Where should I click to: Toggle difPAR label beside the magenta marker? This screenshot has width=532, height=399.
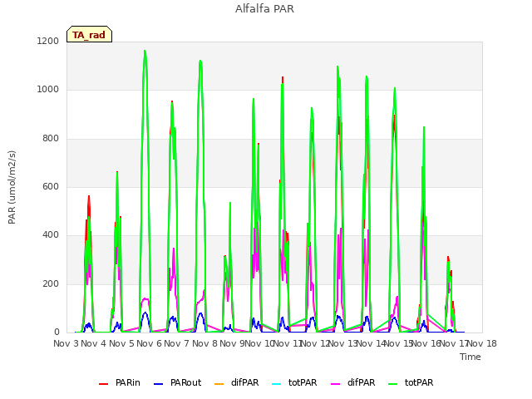click(361, 382)
